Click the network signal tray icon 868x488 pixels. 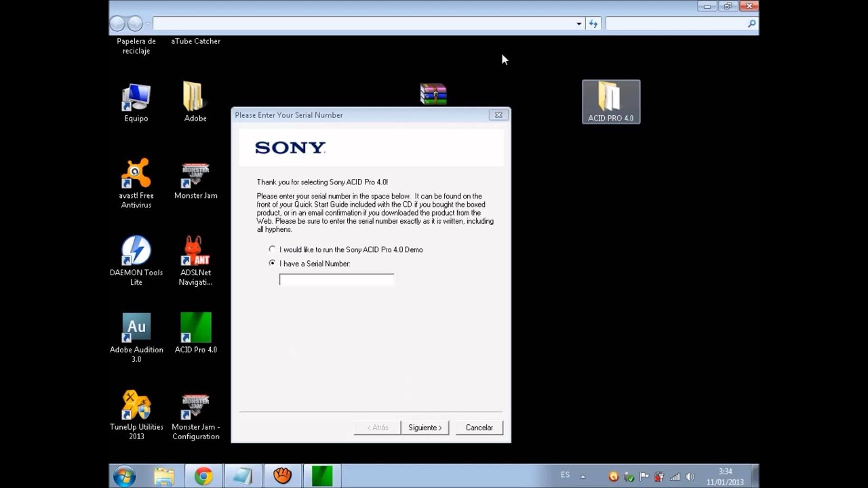point(675,476)
